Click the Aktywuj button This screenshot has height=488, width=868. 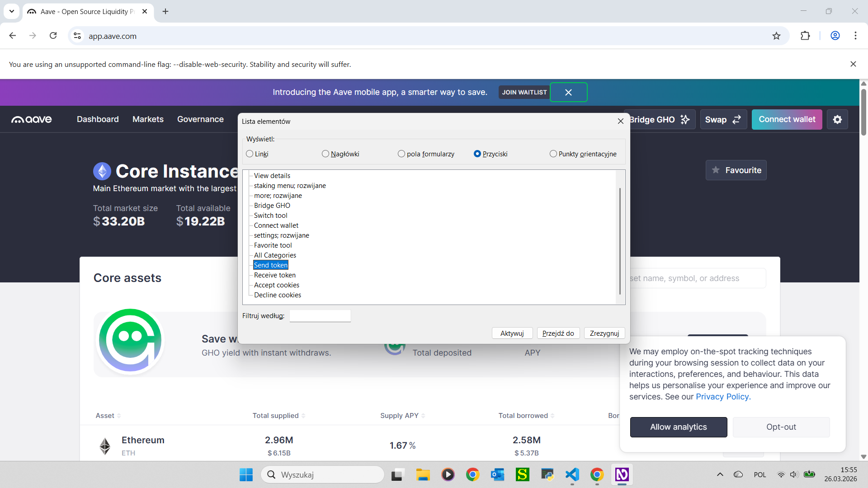[x=512, y=333]
